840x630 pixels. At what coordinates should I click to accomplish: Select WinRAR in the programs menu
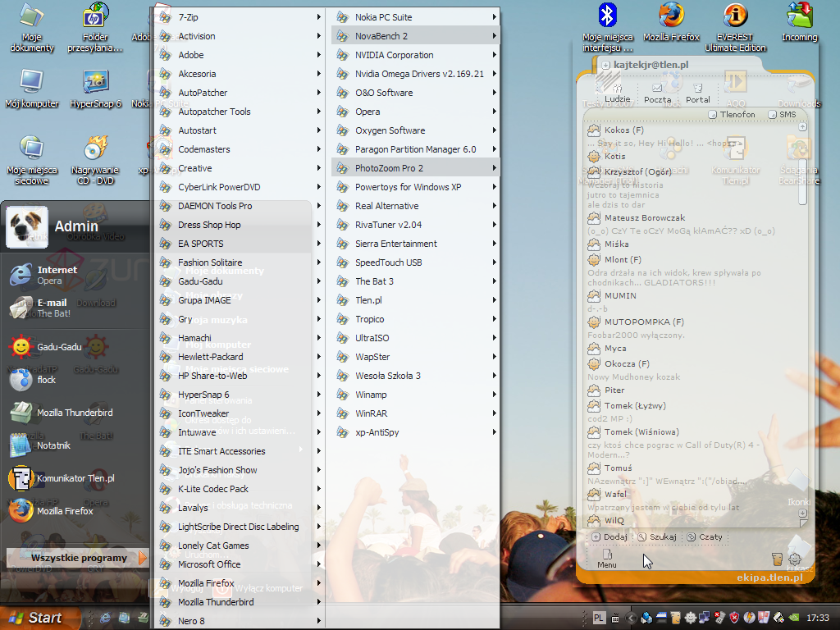[416, 413]
